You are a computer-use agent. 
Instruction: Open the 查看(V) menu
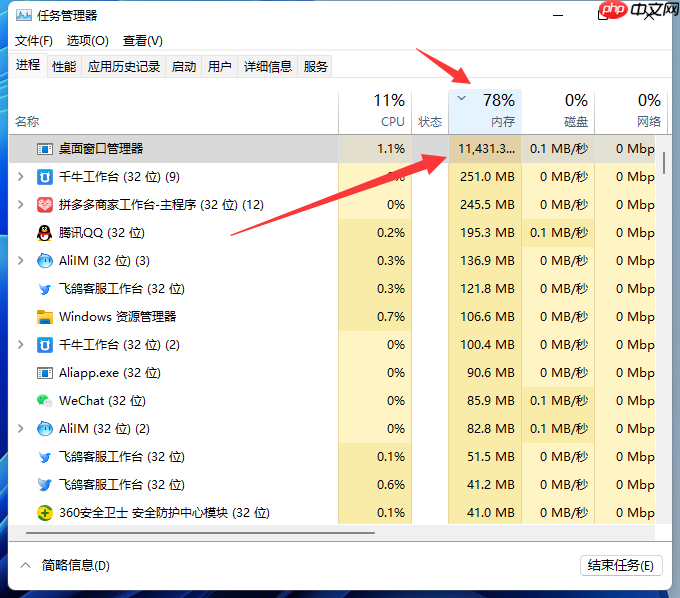(143, 41)
